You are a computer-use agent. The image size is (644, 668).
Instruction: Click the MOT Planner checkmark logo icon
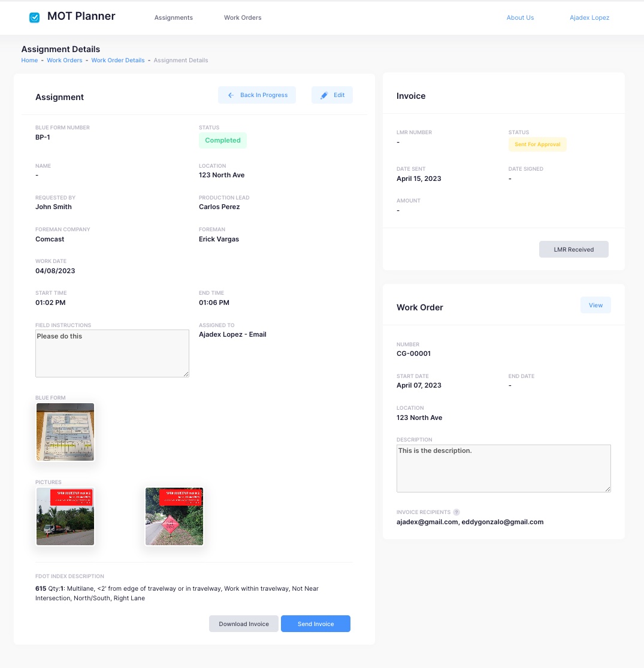click(35, 17)
